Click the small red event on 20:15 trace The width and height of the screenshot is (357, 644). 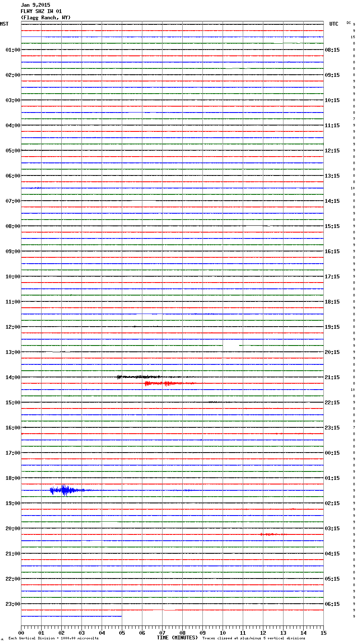coord(273,534)
